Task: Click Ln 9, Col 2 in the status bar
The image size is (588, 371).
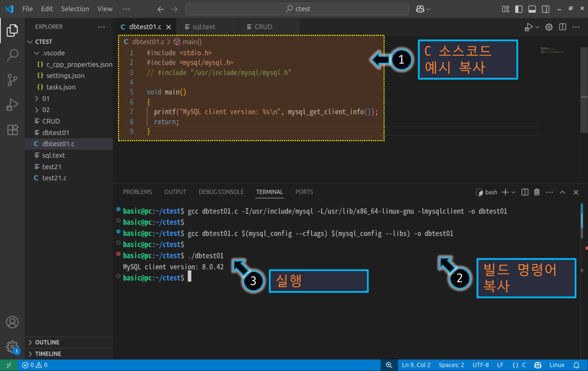Action: pyautogui.click(x=416, y=365)
